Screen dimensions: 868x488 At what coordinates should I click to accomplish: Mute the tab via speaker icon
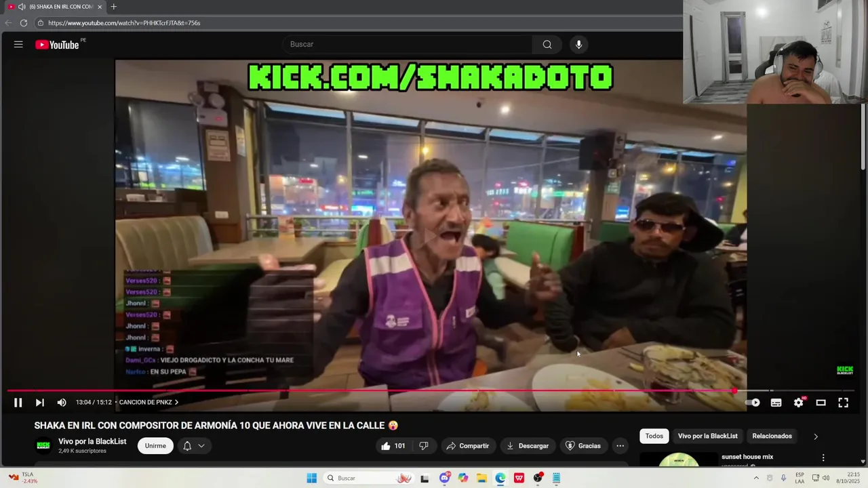[22, 7]
